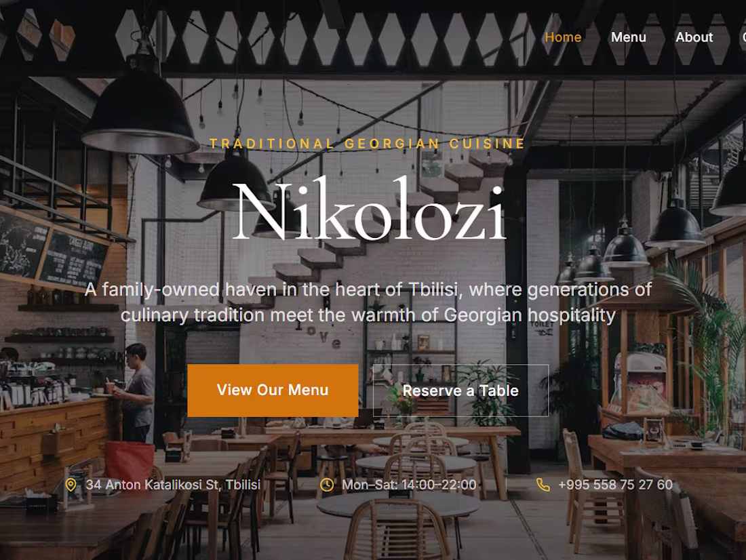Click the Nikolozi restaurant title

[x=369, y=209]
